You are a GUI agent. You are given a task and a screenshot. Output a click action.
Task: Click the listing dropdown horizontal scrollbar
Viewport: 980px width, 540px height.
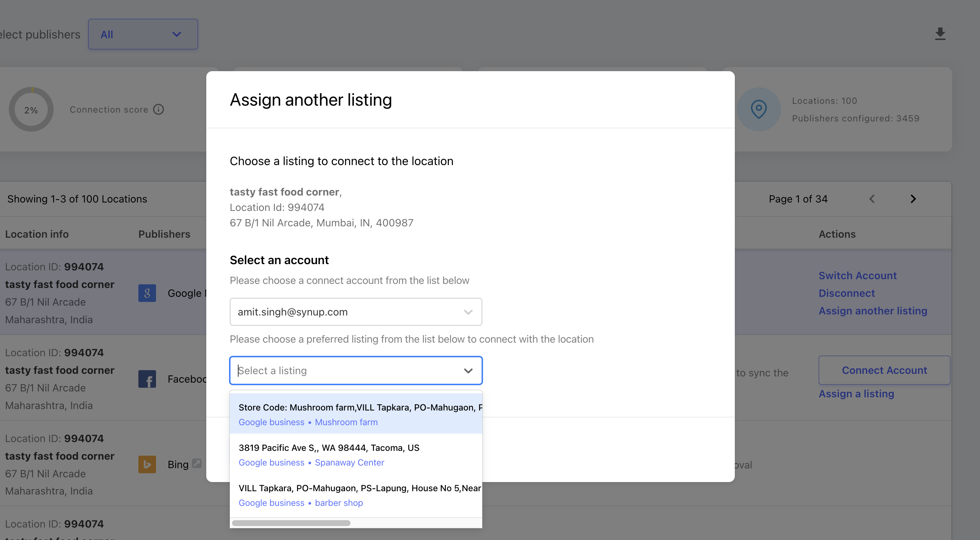(291, 523)
